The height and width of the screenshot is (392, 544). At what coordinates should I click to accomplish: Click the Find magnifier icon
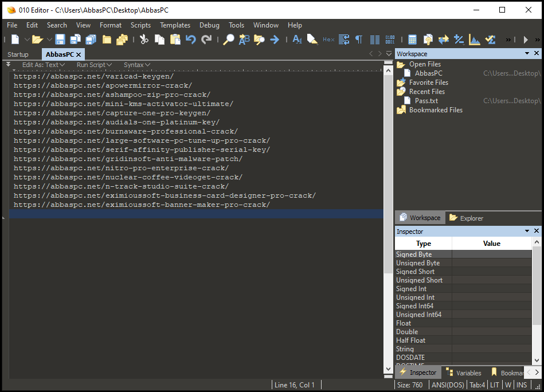(229, 40)
